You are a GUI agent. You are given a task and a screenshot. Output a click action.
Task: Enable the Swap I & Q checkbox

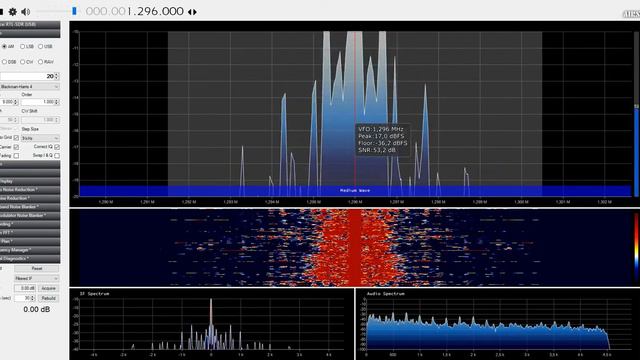click(57, 156)
